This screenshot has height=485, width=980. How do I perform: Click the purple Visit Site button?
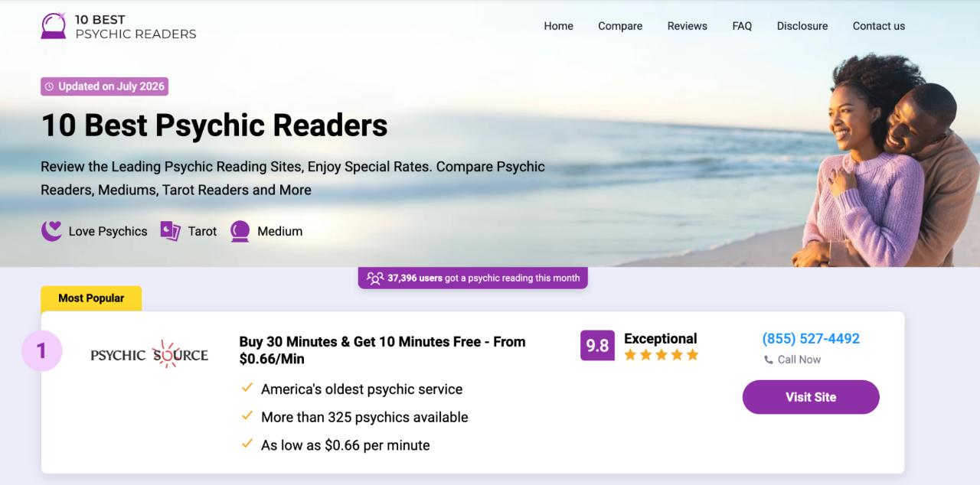click(x=811, y=397)
